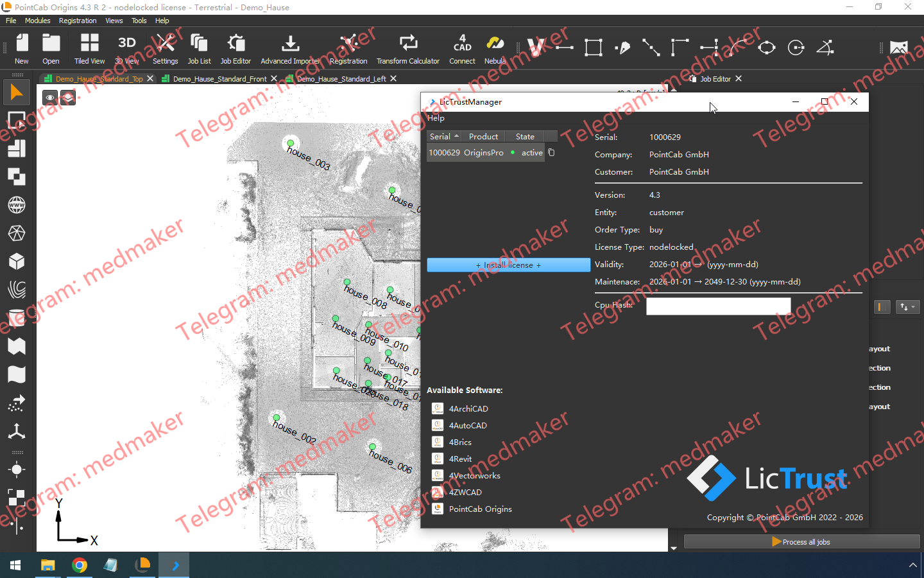Open File Explorer from the taskbar
924x578 pixels.
(47, 565)
